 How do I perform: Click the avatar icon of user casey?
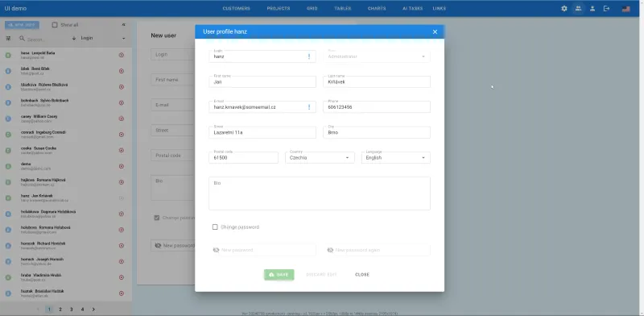(x=8, y=118)
